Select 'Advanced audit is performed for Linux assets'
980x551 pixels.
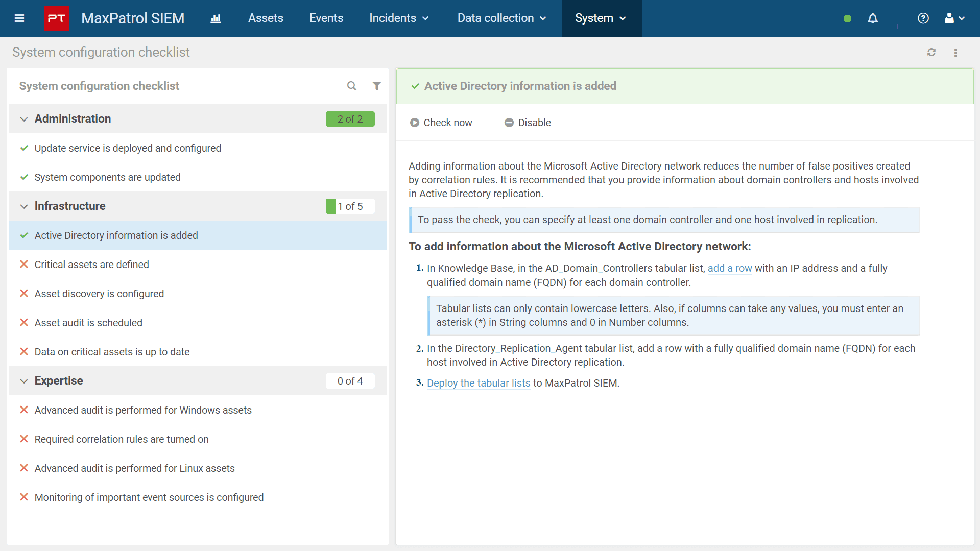198,468
